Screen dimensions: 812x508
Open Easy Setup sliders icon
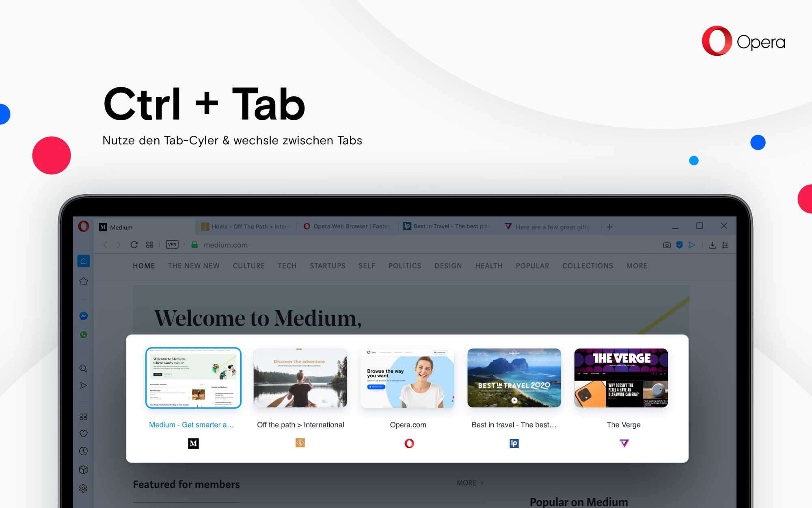pyautogui.click(x=725, y=245)
